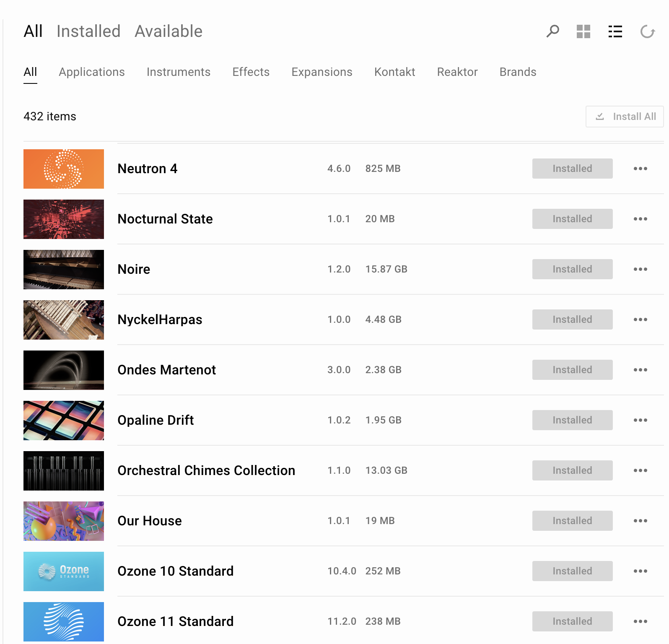Open more options for NyckelHarpas

[640, 319]
